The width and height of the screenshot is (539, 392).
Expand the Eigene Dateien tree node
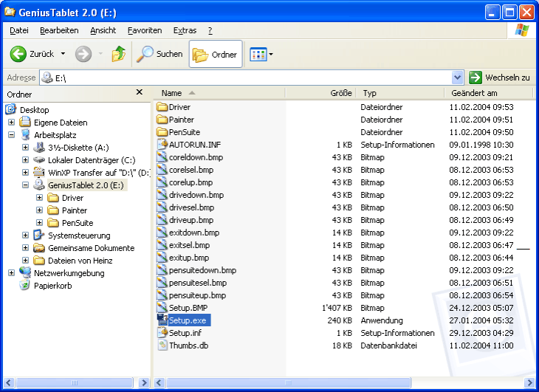[11, 123]
